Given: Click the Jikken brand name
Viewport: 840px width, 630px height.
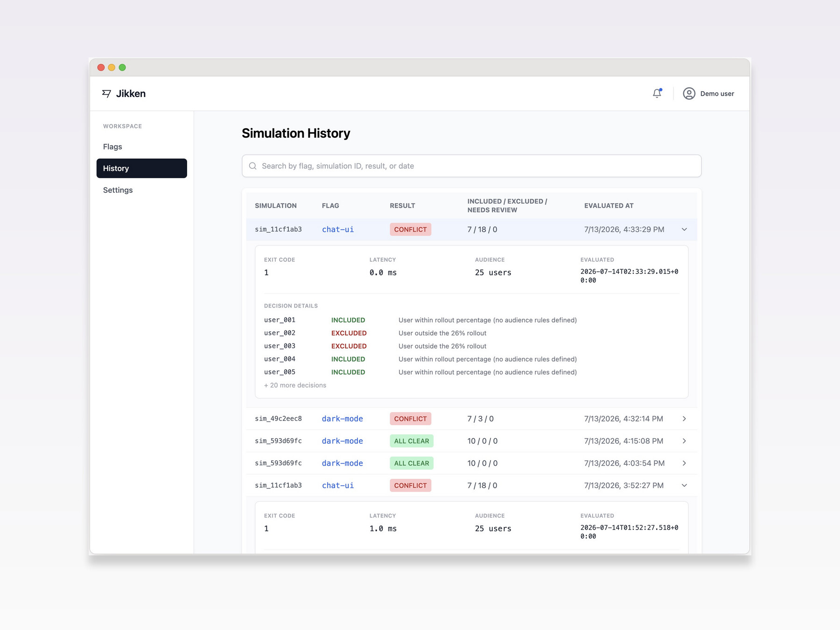Looking at the screenshot, I should (131, 94).
